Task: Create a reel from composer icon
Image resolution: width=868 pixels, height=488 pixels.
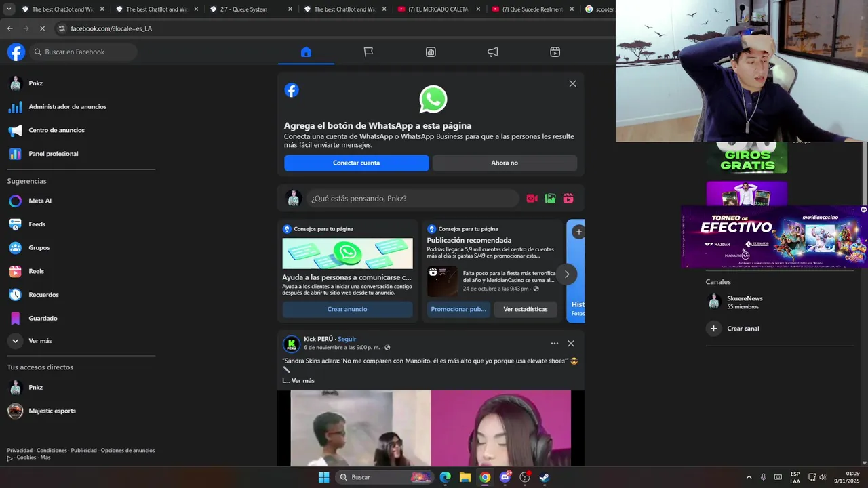Action: coord(568,199)
